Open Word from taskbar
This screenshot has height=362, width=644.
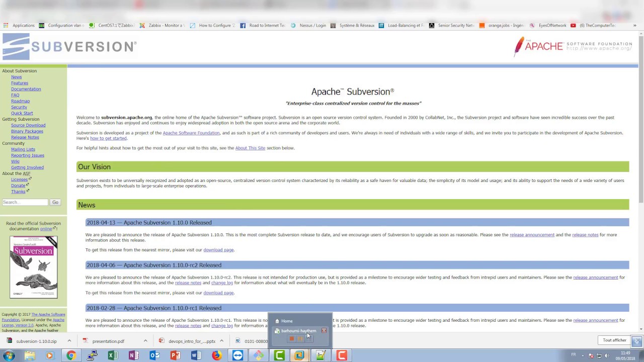[196, 355]
